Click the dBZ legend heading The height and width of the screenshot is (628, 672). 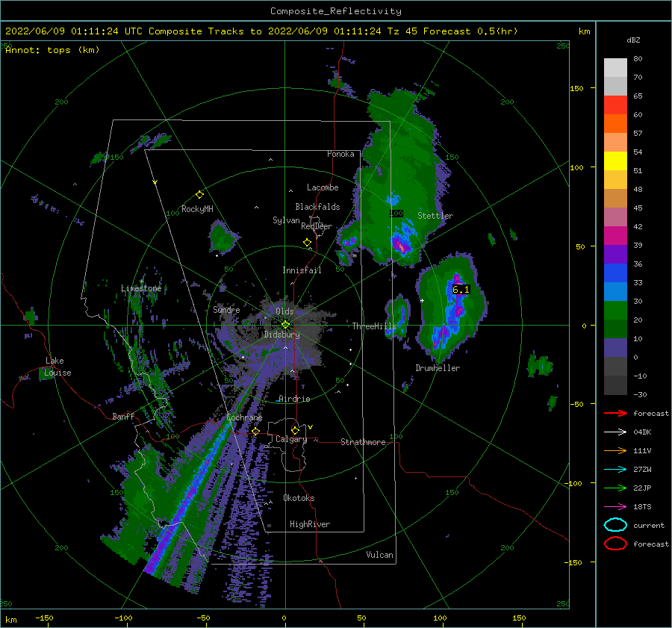coord(633,40)
